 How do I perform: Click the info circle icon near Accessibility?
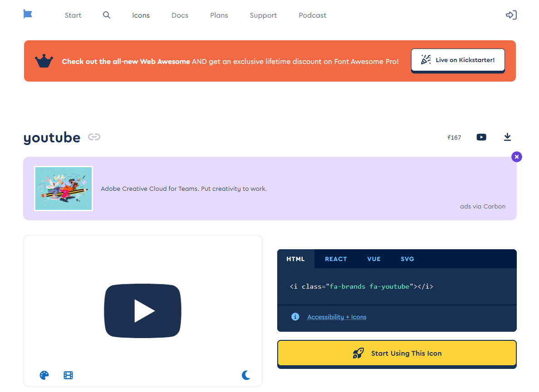295,316
